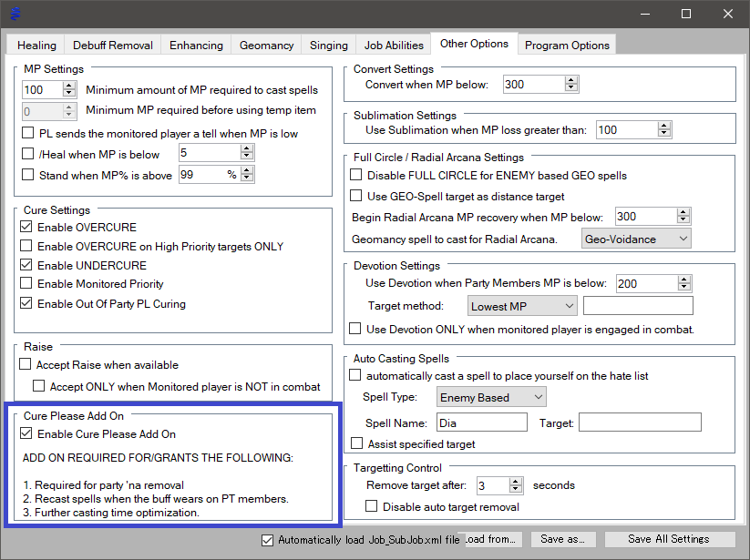Enable Monitored Priority checkbox
750x560 pixels.
(x=26, y=283)
